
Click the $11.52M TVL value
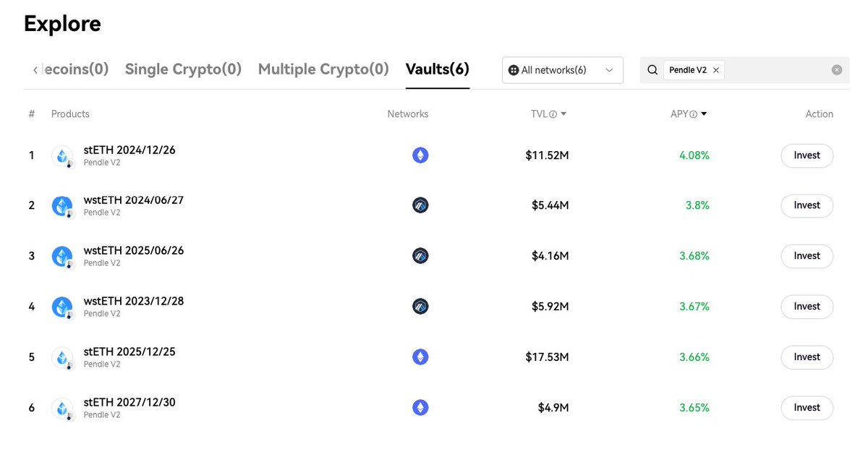[x=548, y=155]
